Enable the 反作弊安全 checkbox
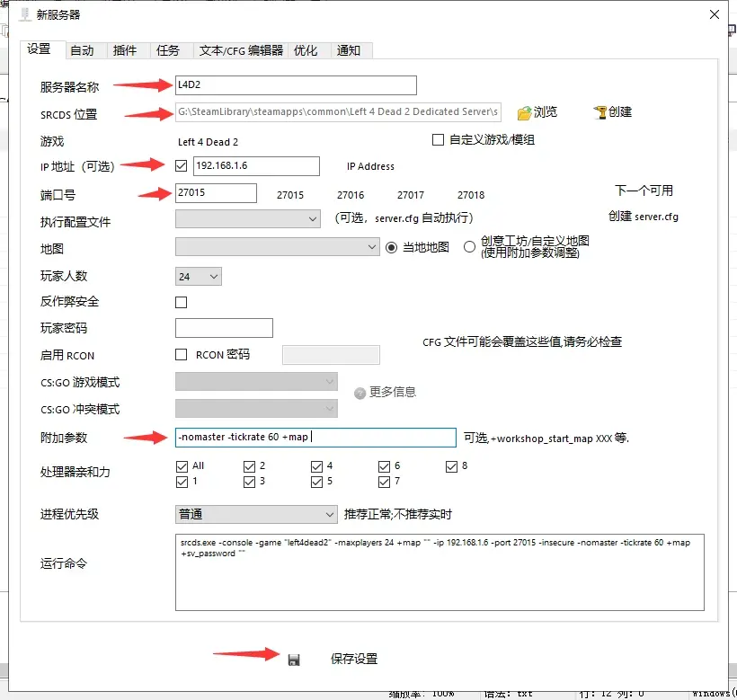The height and width of the screenshot is (700, 737). pos(182,302)
